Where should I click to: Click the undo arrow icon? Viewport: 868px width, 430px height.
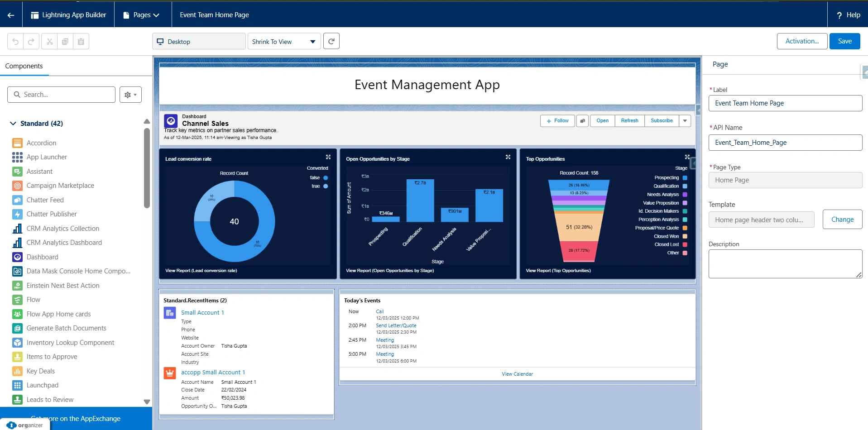pos(15,42)
